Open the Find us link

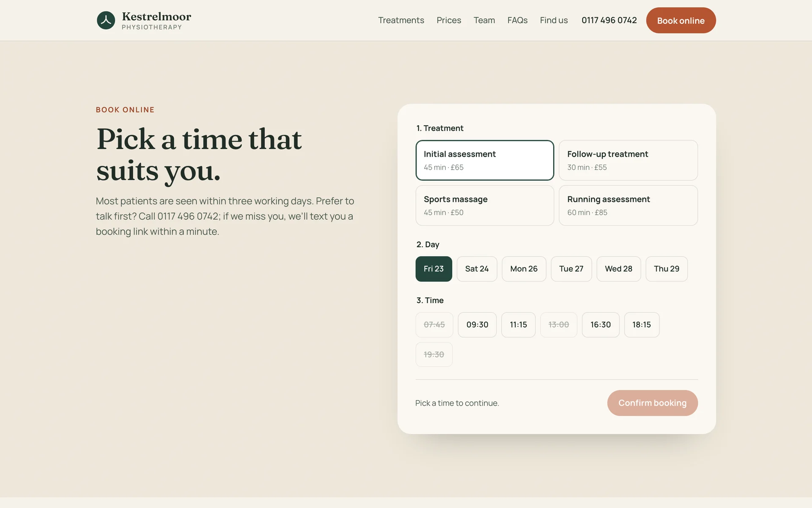point(554,20)
